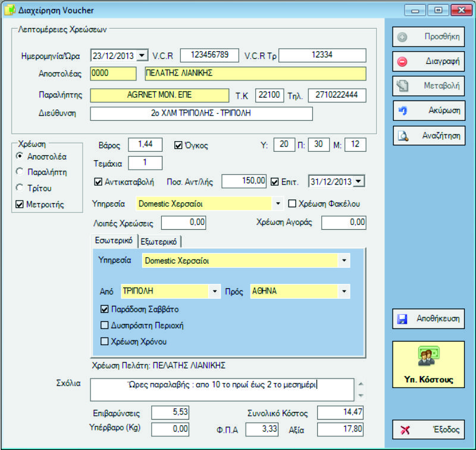Click the red X Έξοδος exit icon
The image size is (476, 450).
point(405,430)
